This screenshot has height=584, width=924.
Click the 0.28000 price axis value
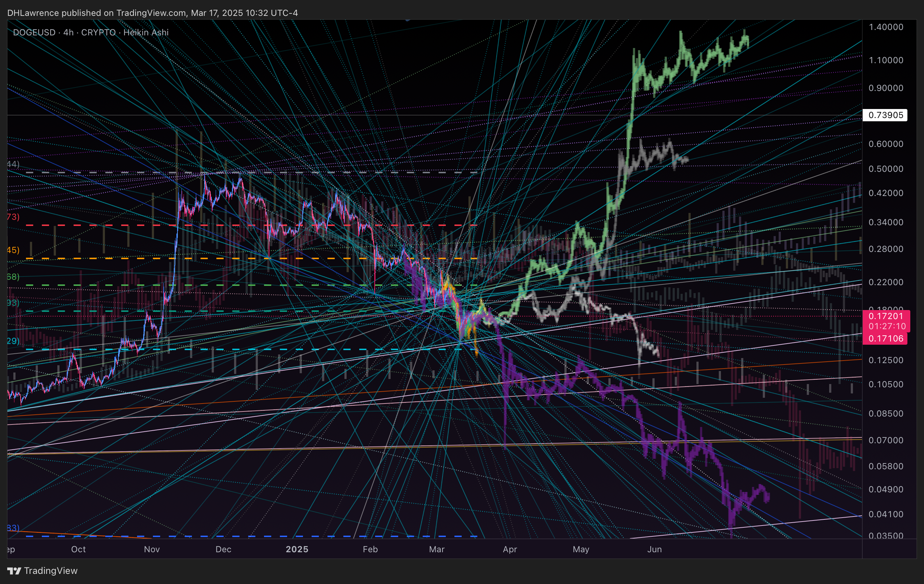point(886,249)
